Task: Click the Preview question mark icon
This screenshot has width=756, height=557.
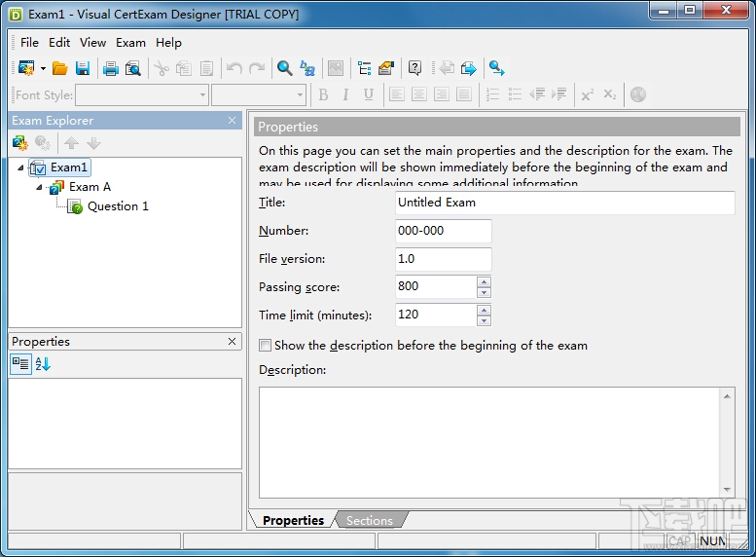Action: coord(414,68)
